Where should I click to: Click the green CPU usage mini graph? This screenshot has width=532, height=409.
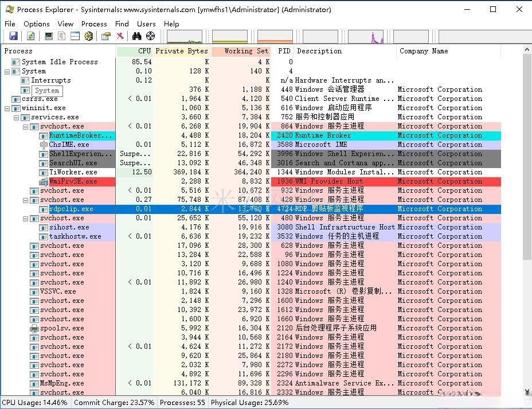pos(185,37)
